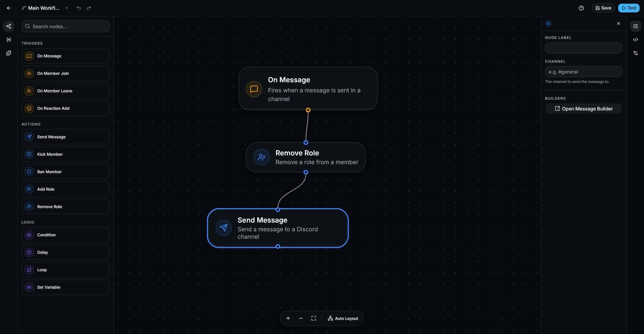Viewport: 644px width, 334px height.
Task: Pick the On Member Join trigger
Action: [65, 74]
